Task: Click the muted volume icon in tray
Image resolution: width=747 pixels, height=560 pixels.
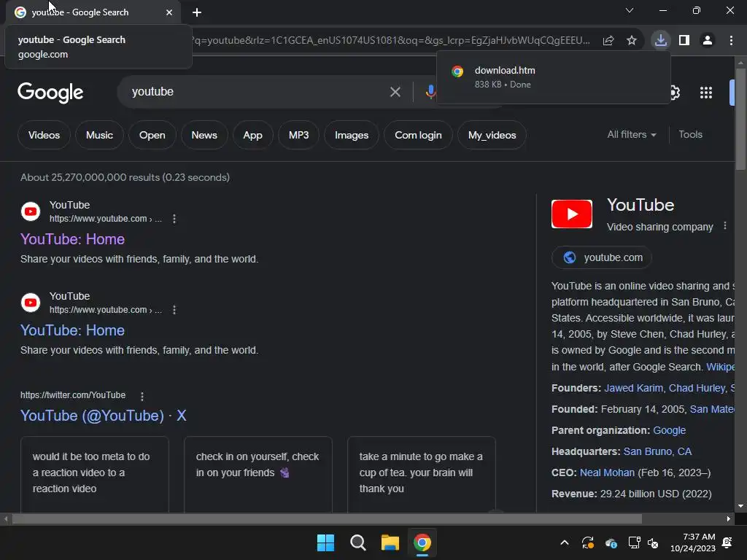Action: click(x=653, y=542)
